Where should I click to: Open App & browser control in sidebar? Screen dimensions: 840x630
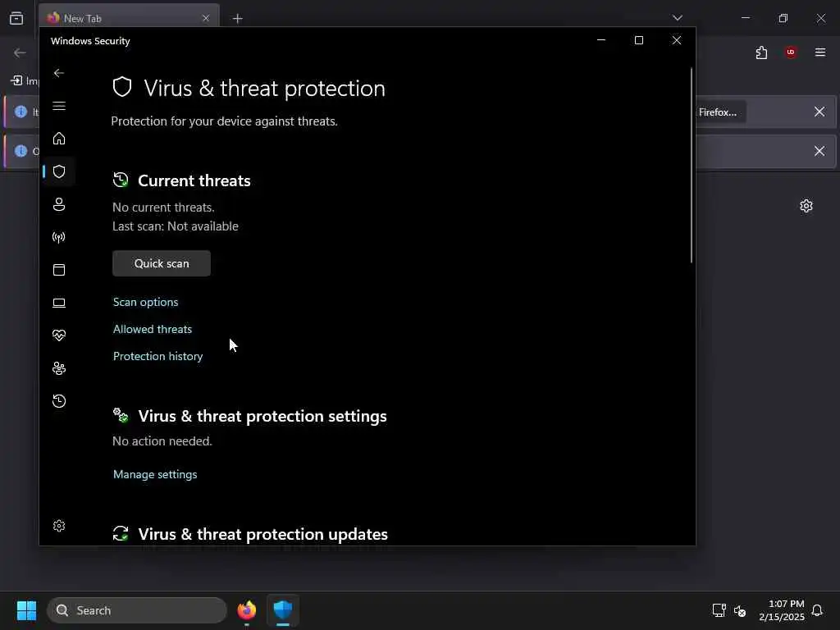tap(59, 269)
